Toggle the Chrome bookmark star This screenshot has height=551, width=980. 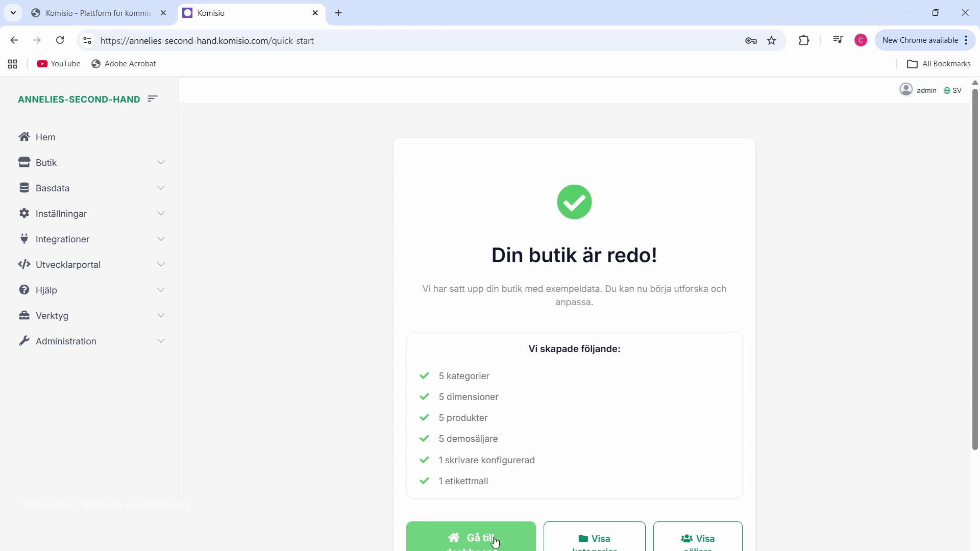pyautogui.click(x=772, y=40)
